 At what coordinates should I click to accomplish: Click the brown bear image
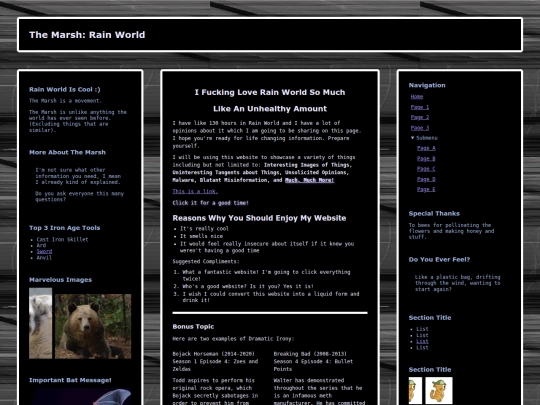click(x=93, y=326)
